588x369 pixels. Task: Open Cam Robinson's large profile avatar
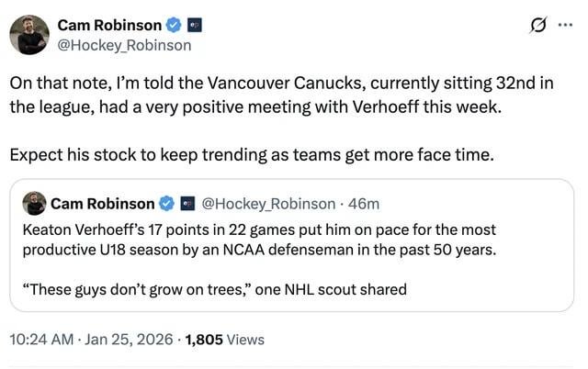[29, 35]
